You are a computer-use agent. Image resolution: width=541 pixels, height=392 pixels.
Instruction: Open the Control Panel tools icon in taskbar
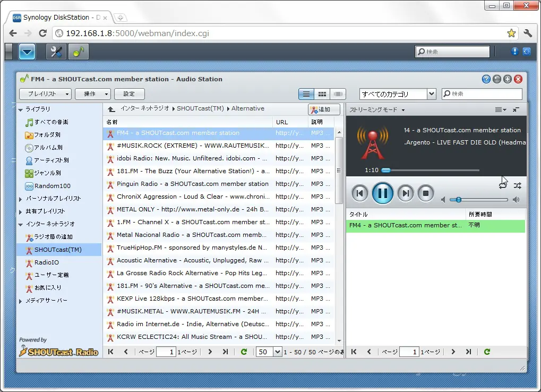coord(56,52)
